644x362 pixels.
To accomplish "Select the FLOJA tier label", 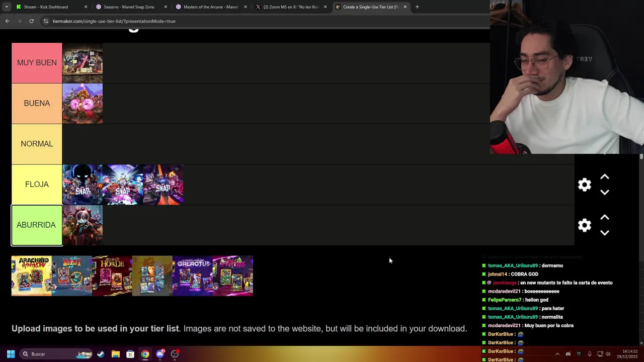I will click(37, 185).
